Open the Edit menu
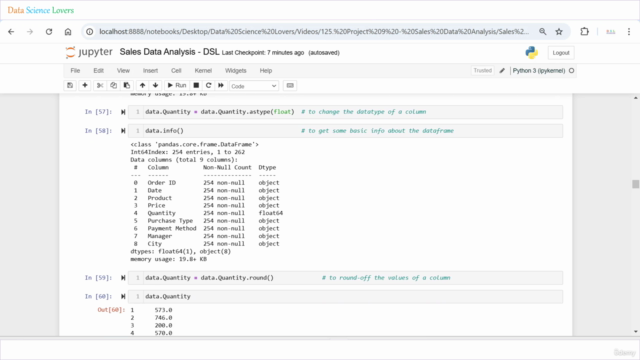The width and height of the screenshot is (640, 360). pyautogui.click(x=98, y=71)
